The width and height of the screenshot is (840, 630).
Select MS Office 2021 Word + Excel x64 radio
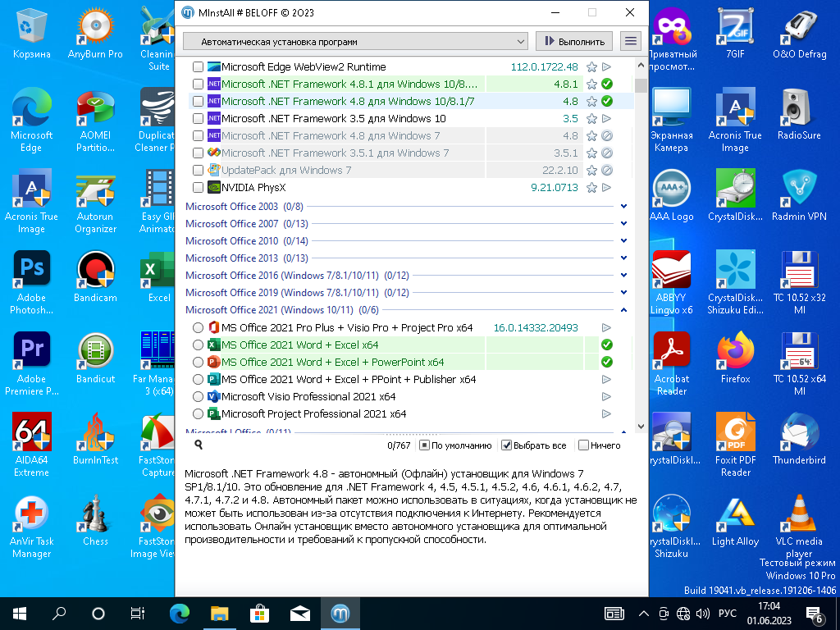[199, 345]
